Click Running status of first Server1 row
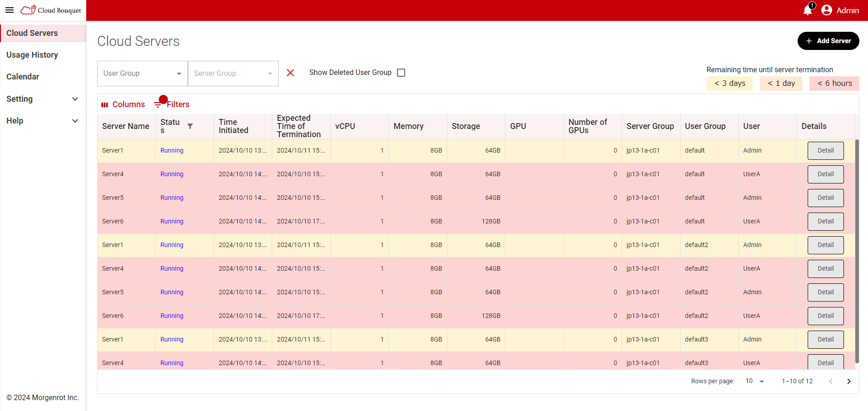The width and height of the screenshot is (868, 411). point(172,150)
